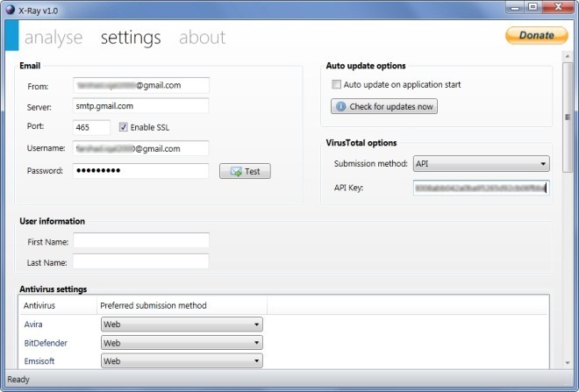Toggle Enable SSL checkbox
579x392 pixels.
click(124, 127)
